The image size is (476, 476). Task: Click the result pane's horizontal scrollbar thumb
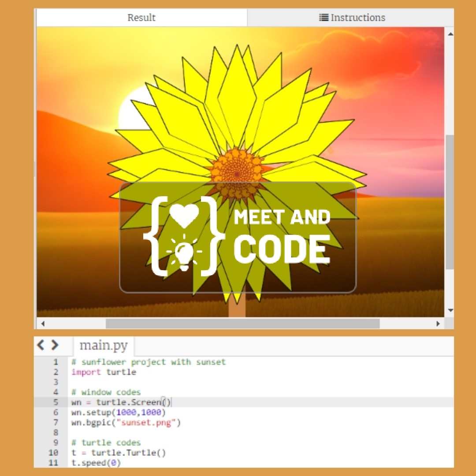(242, 324)
